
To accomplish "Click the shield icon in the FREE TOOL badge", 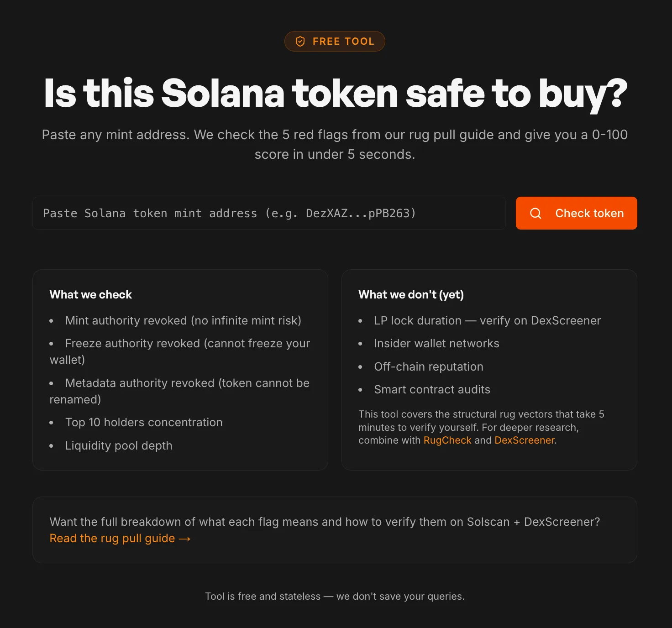I will [300, 42].
